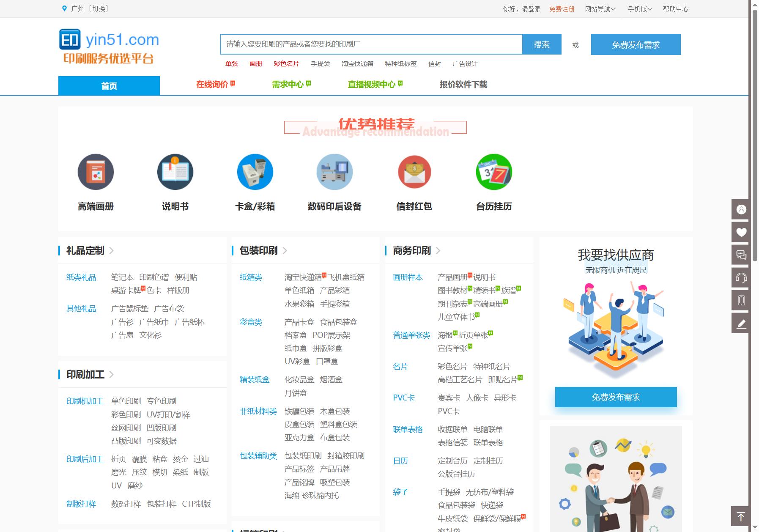Expand the 网站导航 dropdown
Image resolution: width=759 pixels, height=532 pixels.
(x=600, y=9)
